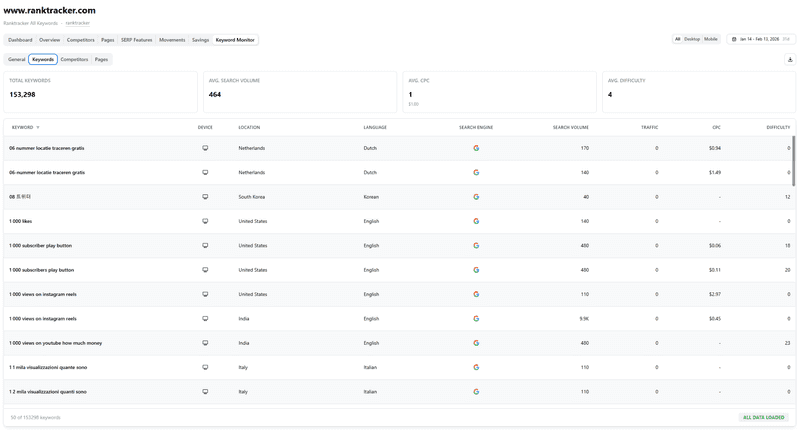This screenshot has width=800, height=430.
Task: Click Google icon for '1 1 mila visualizzazioni' row
Action: [476, 367]
